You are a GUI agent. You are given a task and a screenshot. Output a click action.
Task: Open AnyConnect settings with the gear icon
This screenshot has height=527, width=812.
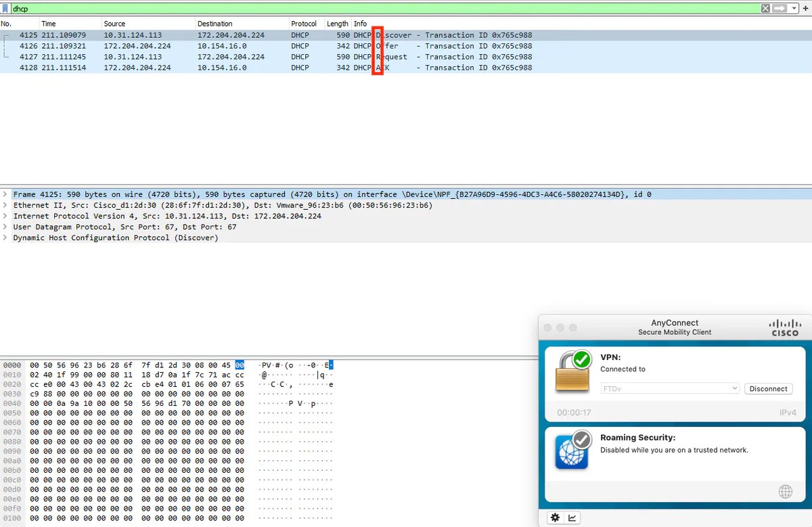pyautogui.click(x=554, y=517)
